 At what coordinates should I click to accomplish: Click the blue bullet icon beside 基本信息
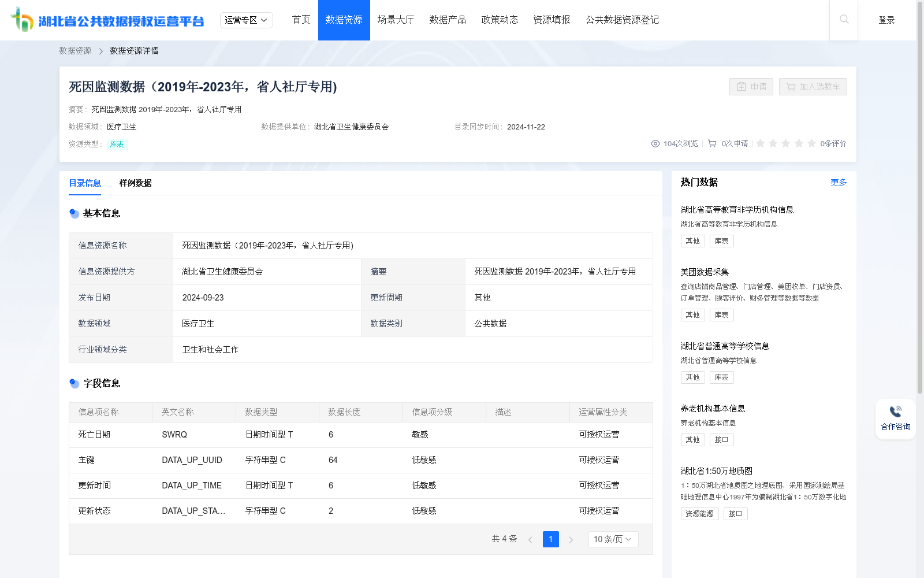[74, 213]
